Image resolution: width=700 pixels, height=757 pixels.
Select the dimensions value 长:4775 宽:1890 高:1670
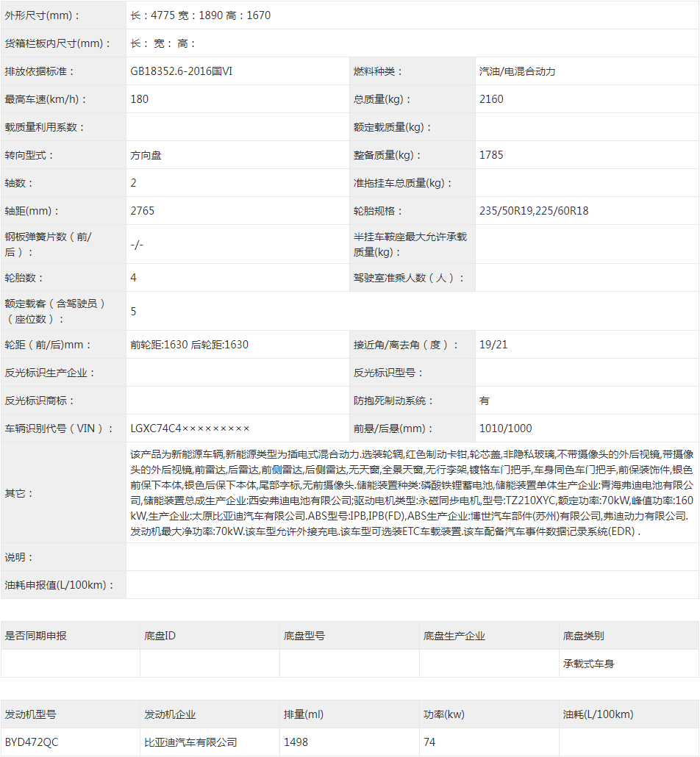tap(201, 15)
